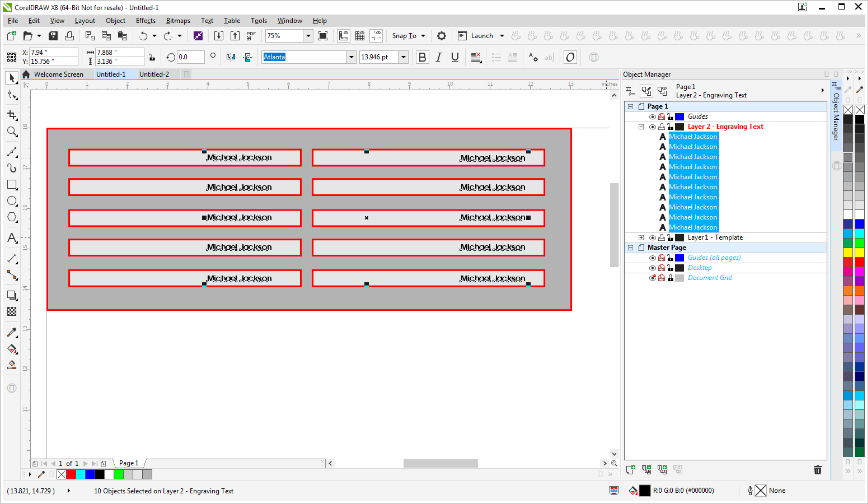The image size is (868, 504).
Task: Toggle Bold formatting
Action: coord(422,57)
